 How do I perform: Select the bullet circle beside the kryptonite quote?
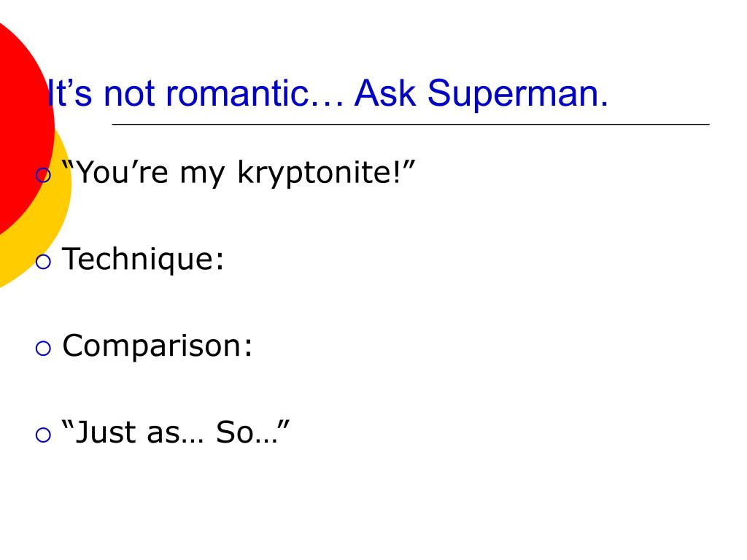tap(43, 175)
